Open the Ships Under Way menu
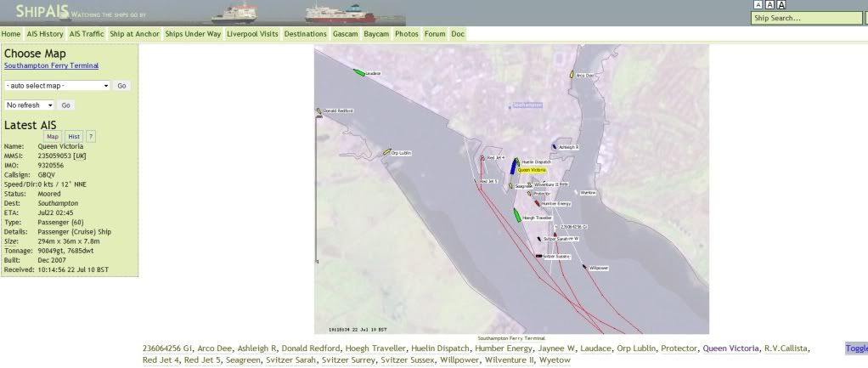 click(193, 34)
